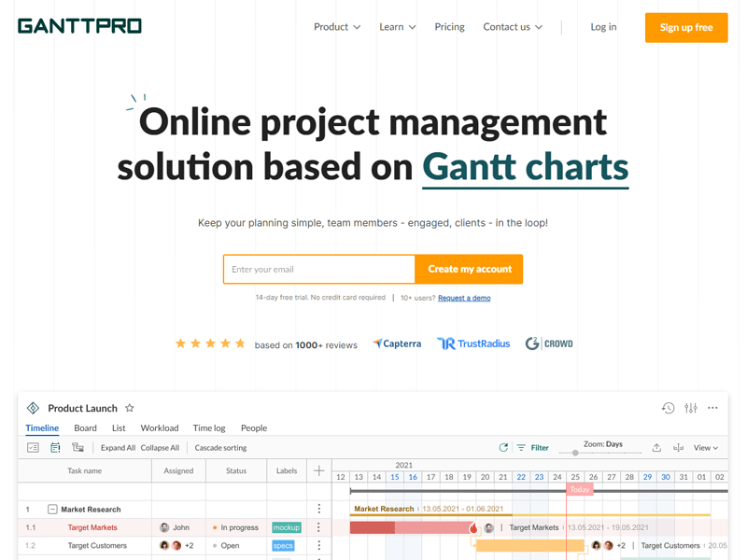Open the project three-dot more menu
This screenshot has width=747, height=560.
pos(712,408)
